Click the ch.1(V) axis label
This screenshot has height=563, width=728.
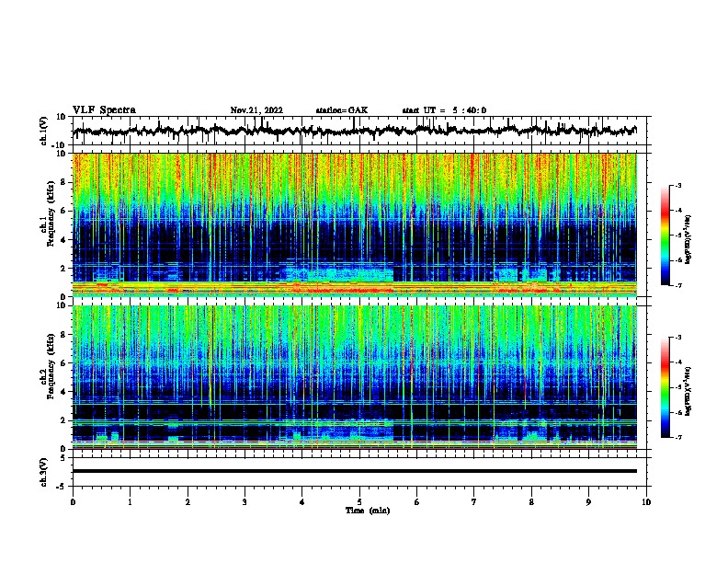click(44, 131)
